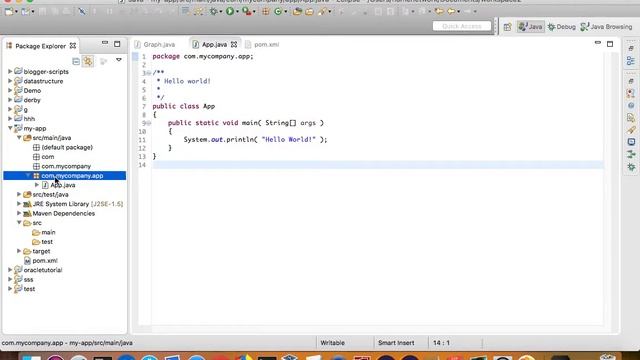Viewport: 640px width, 360px height.
Task: Click the Run Last Tool icon
Action: tap(247, 11)
